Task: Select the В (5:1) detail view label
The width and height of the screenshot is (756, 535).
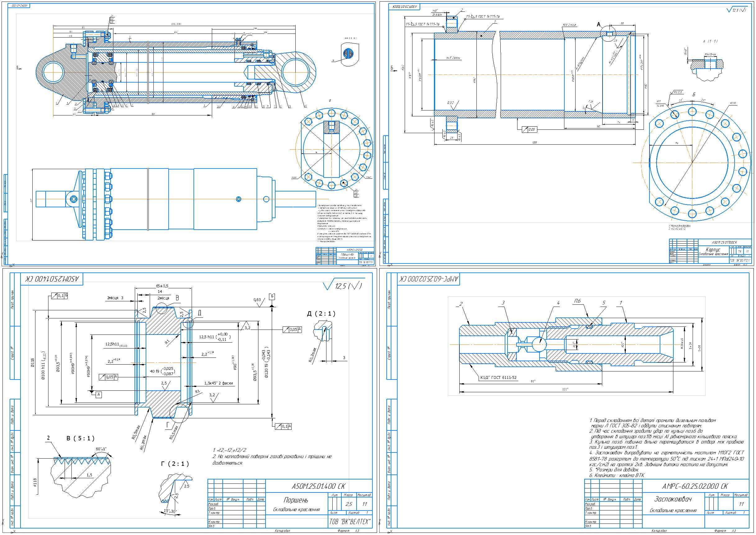Action: point(80,438)
